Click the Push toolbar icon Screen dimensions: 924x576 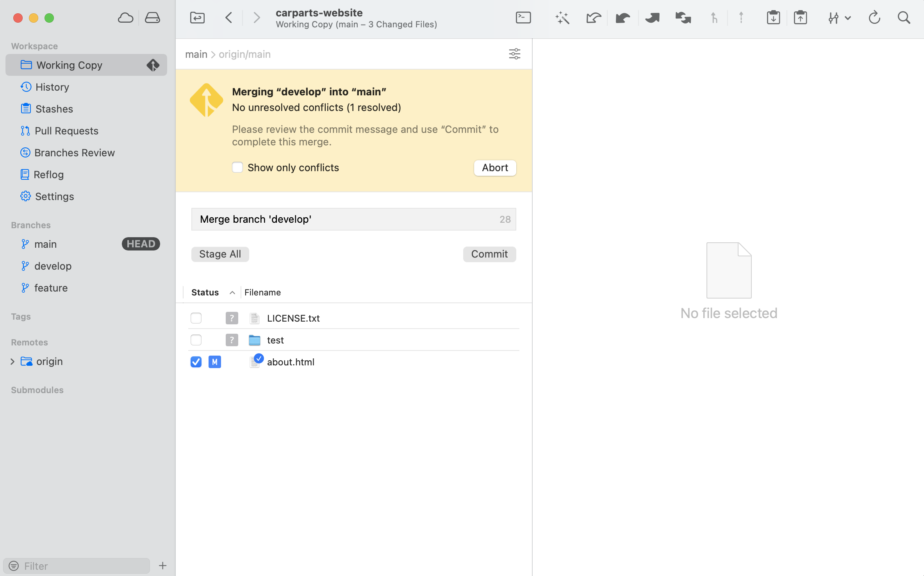[x=652, y=18]
